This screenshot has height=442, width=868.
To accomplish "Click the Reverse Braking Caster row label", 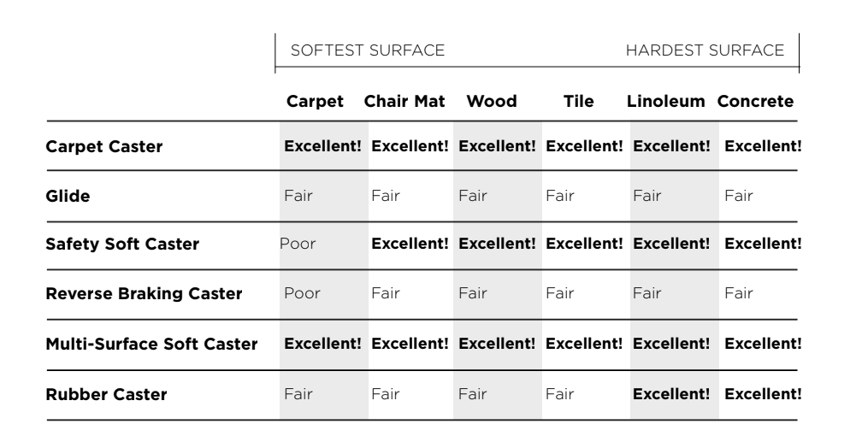I will click(144, 294).
